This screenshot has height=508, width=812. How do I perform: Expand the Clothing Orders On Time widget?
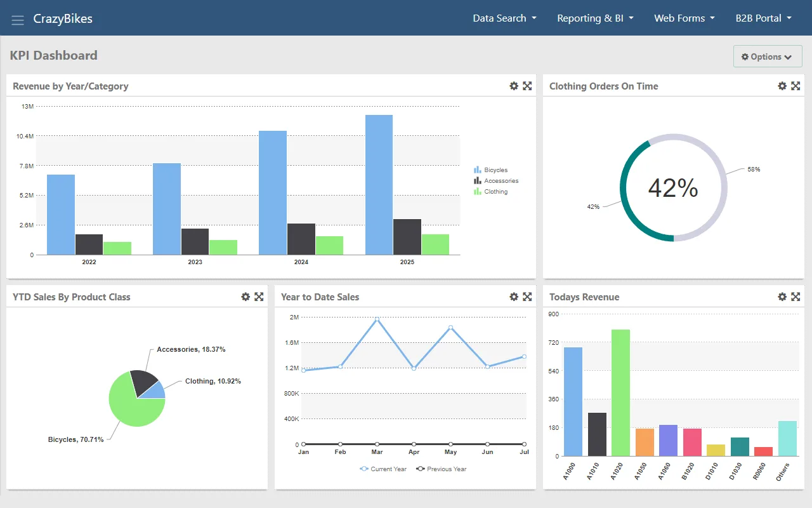point(796,86)
